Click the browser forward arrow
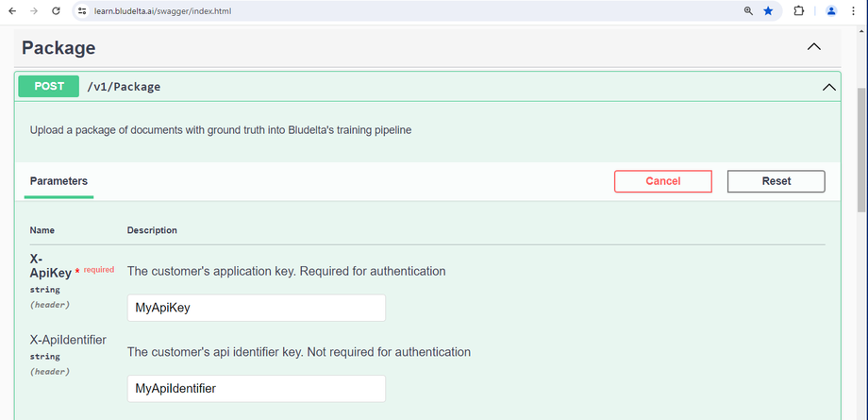Image resolution: width=868 pixels, height=420 pixels. (x=34, y=11)
